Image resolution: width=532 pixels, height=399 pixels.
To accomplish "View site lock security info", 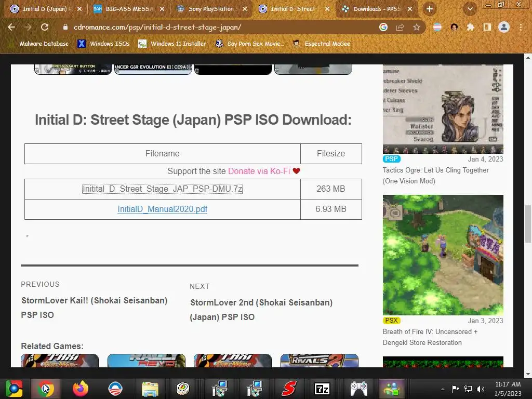I will (65, 27).
